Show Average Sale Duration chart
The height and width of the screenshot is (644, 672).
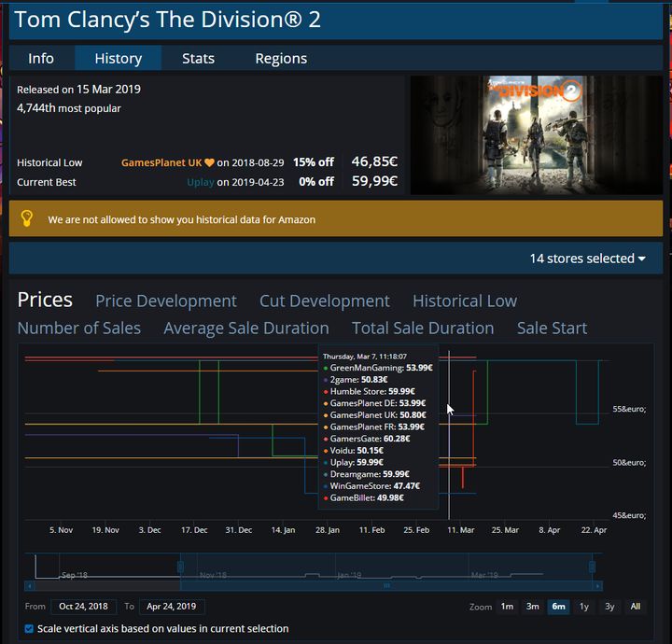(x=246, y=329)
